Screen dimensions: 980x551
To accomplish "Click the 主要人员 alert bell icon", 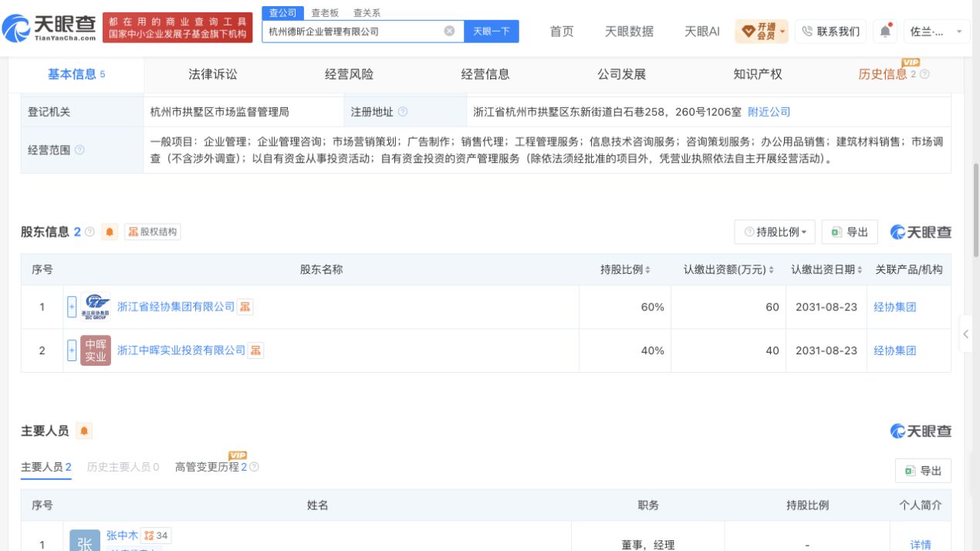I will point(84,431).
